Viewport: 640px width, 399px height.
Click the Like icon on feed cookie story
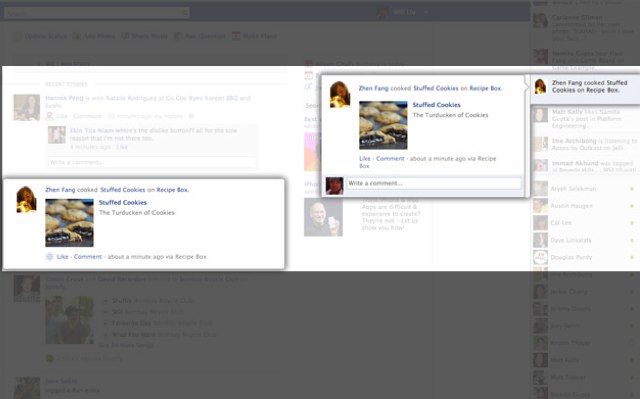49,257
